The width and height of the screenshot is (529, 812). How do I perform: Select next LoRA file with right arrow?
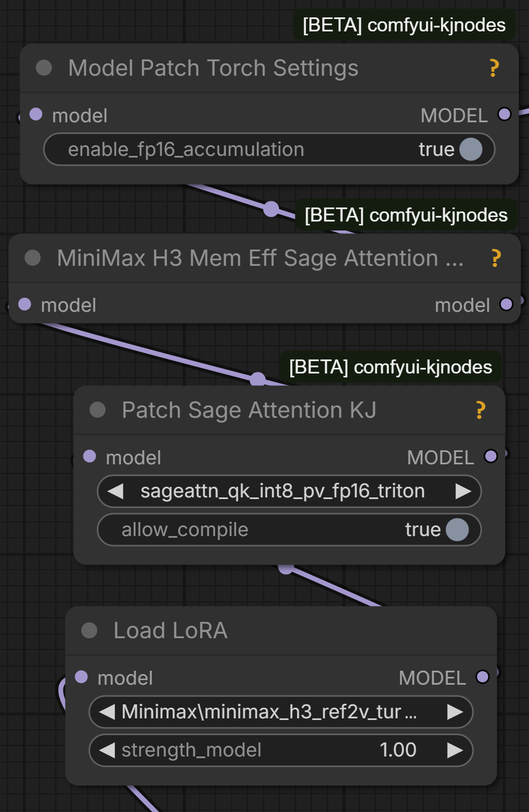(455, 712)
